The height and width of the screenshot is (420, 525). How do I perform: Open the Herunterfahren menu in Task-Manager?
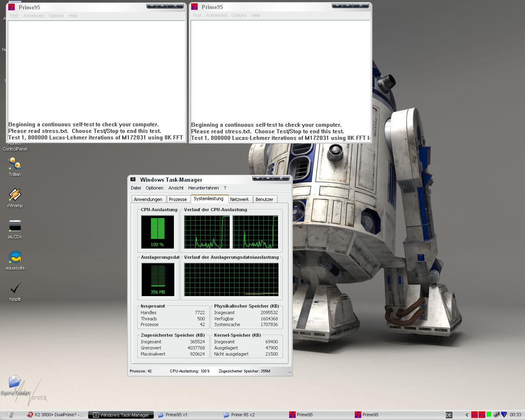click(x=203, y=188)
